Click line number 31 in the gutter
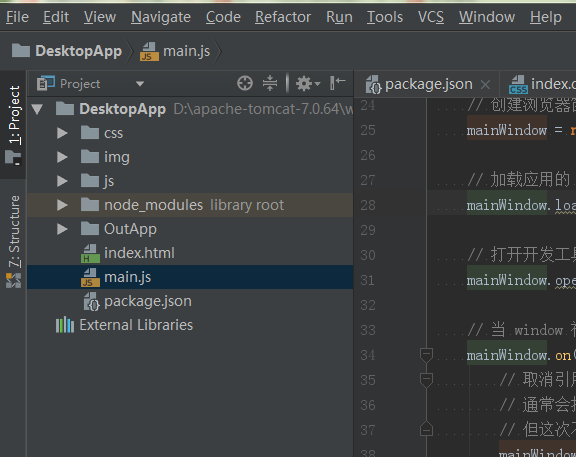The width and height of the screenshot is (576, 457). [x=368, y=281]
